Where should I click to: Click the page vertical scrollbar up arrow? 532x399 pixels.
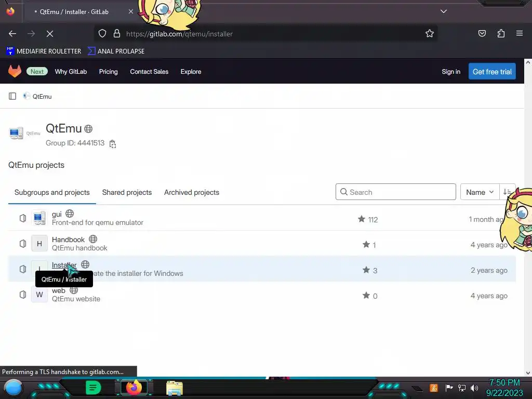tap(528, 62)
